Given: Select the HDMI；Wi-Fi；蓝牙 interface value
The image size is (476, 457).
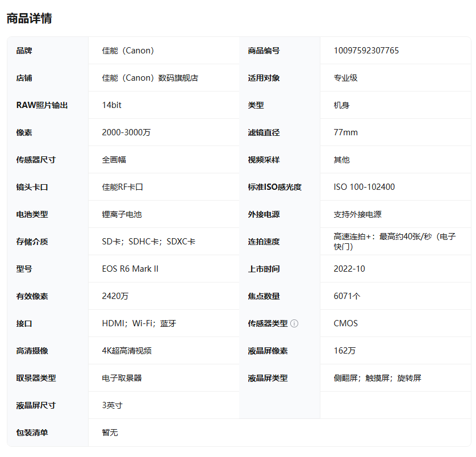Looking at the screenshot, I should click(139, 323).
